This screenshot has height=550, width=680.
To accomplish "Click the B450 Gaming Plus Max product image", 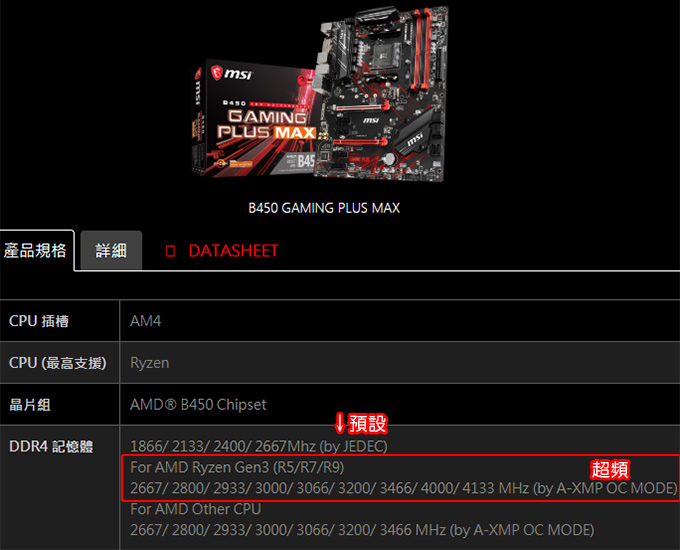I will click(x=320, y=93).
